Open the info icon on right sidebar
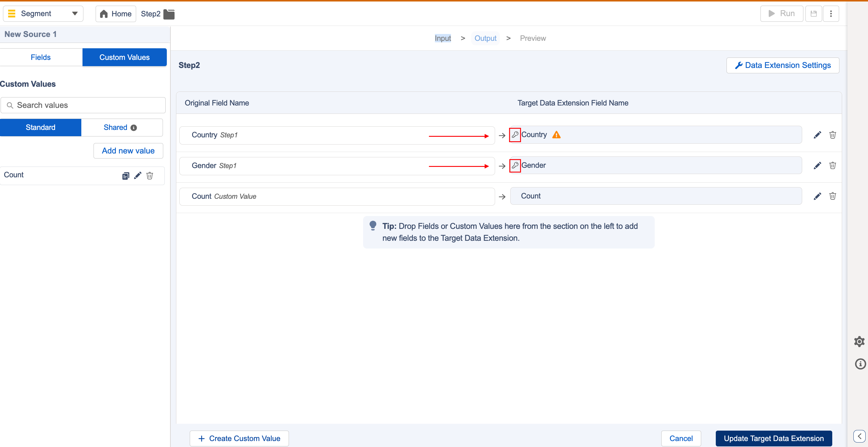Image resolution: width=868 pixels, height=447 pixels. pyautogui.click(x=860, y=364)
